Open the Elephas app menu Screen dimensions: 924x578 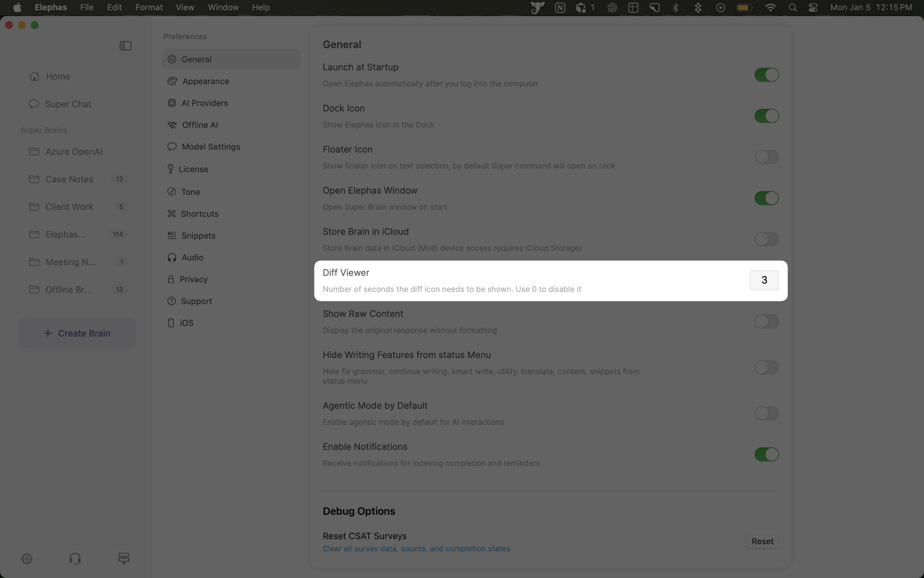click(x=51, y=7)
